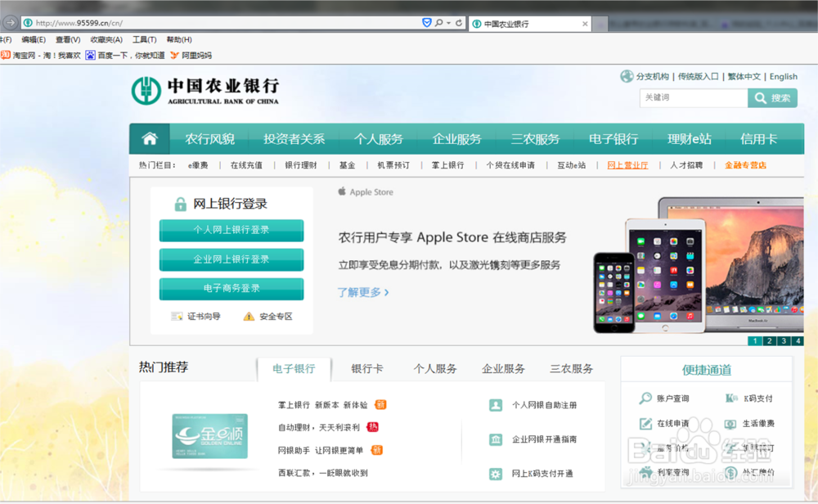
Task: Click the globe icon next to 分支机构
Action: (x=627, y=76)
